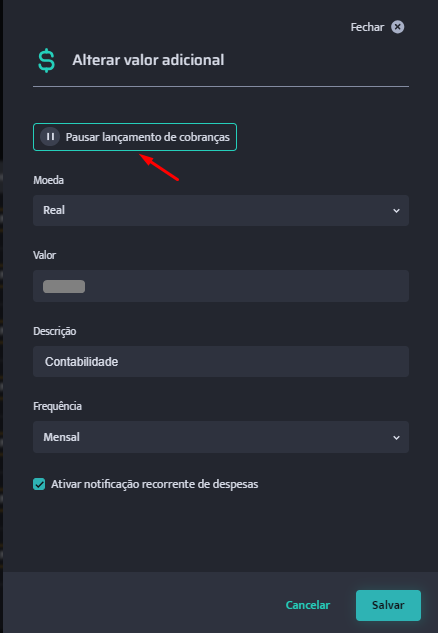Click inside the Valor input field
Image resolution: width=438 pixels, height=633 pixels.
(x=221, y=286)
